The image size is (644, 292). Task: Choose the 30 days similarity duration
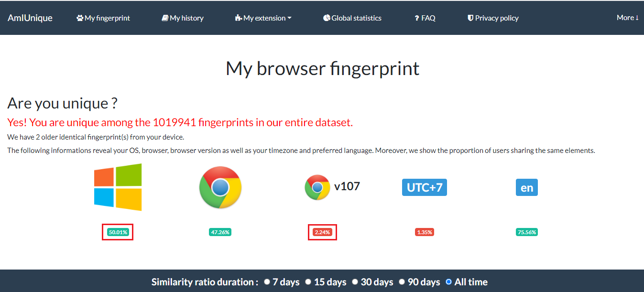tap(355, 282)
